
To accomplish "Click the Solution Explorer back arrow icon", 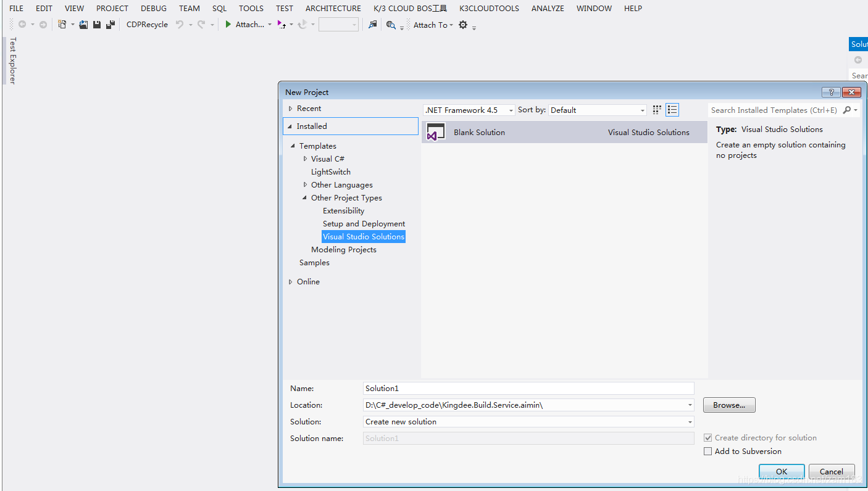I will coord(858,60).
